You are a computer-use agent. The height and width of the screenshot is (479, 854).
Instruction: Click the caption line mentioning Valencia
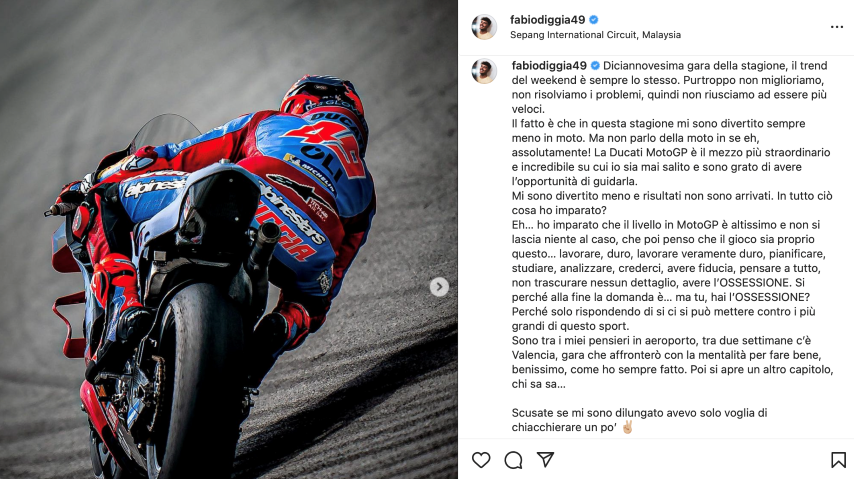point(666,355)
